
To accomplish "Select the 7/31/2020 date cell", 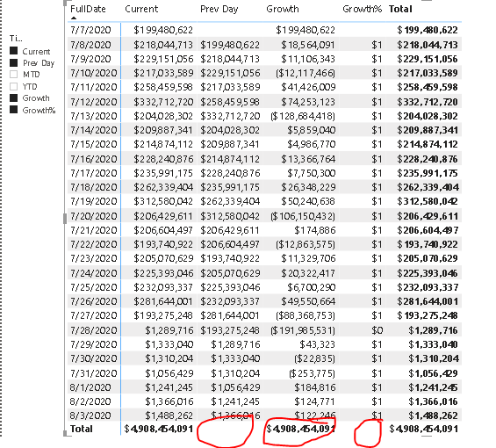I will [94, 373].
